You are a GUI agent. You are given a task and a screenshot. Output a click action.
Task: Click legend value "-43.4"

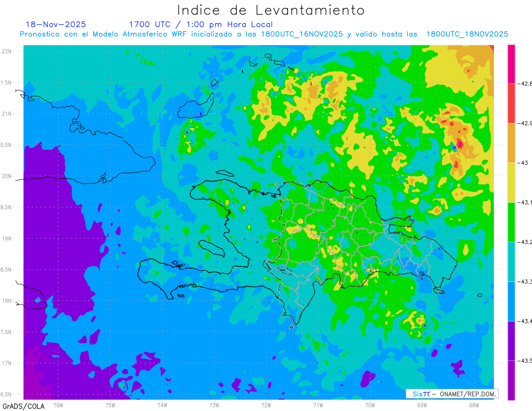524,321
